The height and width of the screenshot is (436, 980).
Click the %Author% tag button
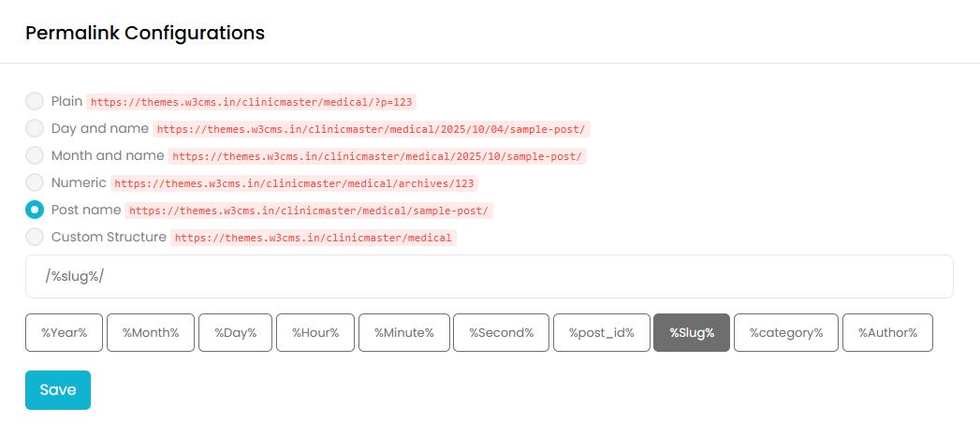pyautogui.click(x=887, y=333)
